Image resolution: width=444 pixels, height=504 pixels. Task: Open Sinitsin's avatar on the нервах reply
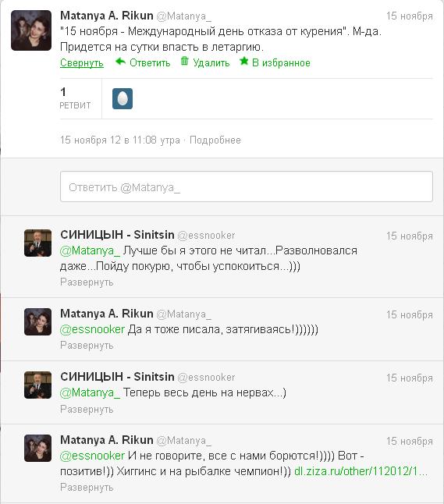[37, 385]
